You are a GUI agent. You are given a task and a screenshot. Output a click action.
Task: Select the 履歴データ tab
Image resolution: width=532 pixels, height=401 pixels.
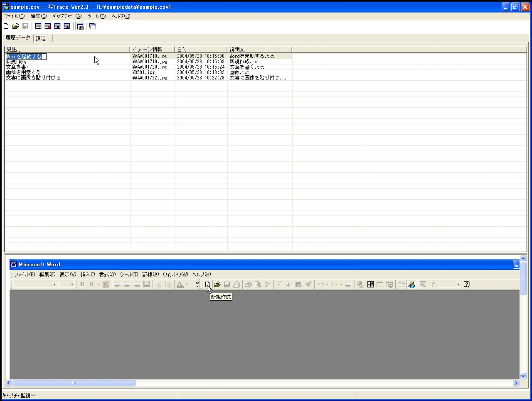pos(18,38)
